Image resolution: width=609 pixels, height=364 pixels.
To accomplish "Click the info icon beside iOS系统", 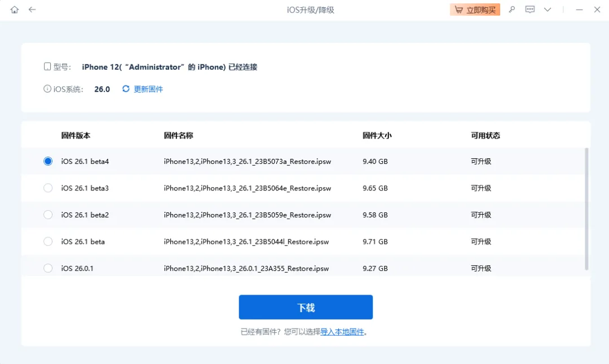I will point(47,89).
